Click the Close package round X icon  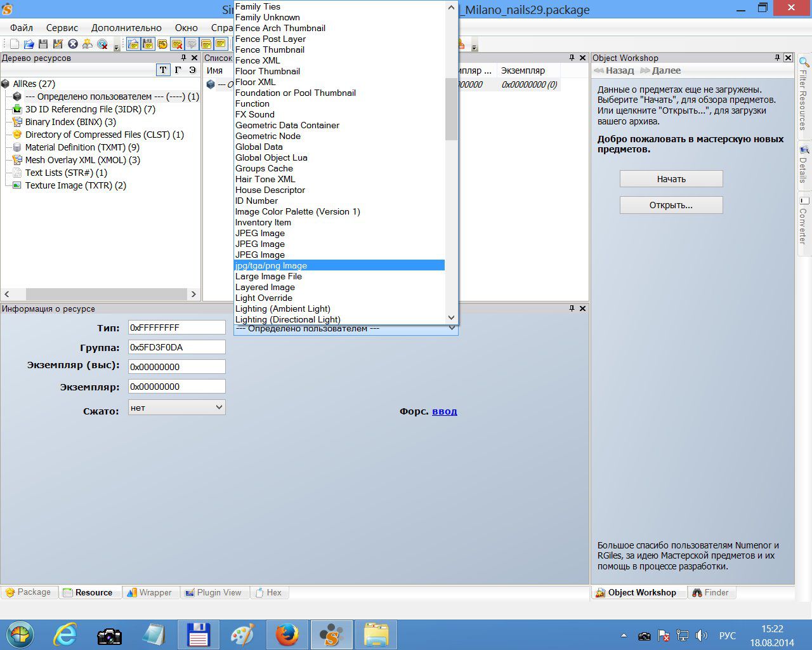pyautogui.click(x=72, y=44)
